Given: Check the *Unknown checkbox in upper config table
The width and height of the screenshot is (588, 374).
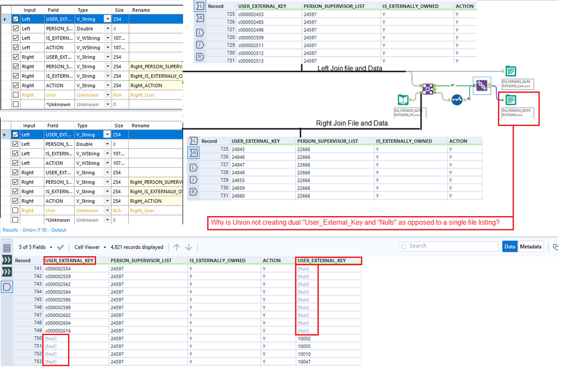Looking at the screenshot, I should [15, 104].
